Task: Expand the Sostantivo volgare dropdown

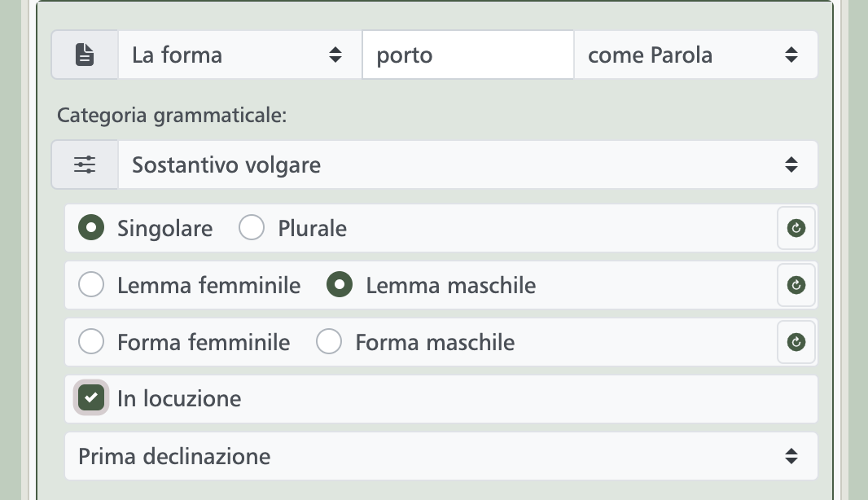Action: (467, 164)
